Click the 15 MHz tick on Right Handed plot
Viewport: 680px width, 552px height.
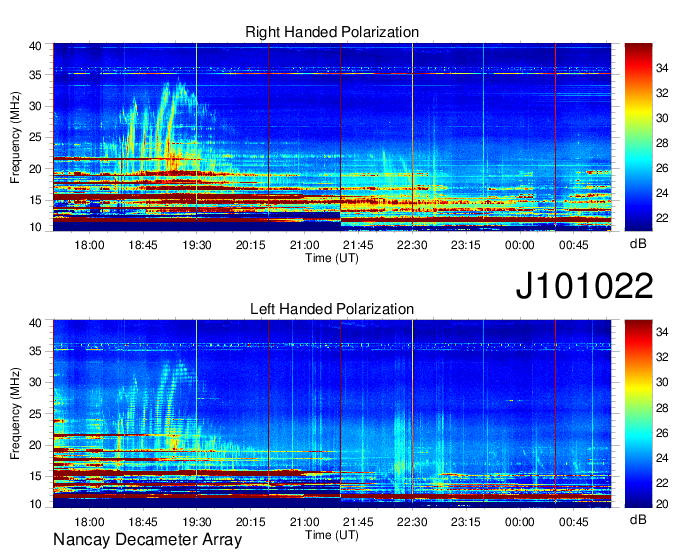coord(36,200)
